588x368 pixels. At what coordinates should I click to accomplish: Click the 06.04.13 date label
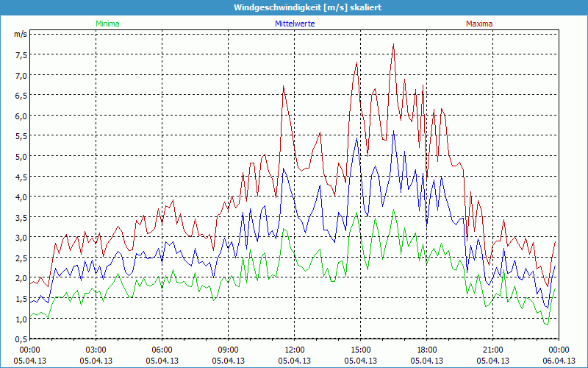[559, 361]
